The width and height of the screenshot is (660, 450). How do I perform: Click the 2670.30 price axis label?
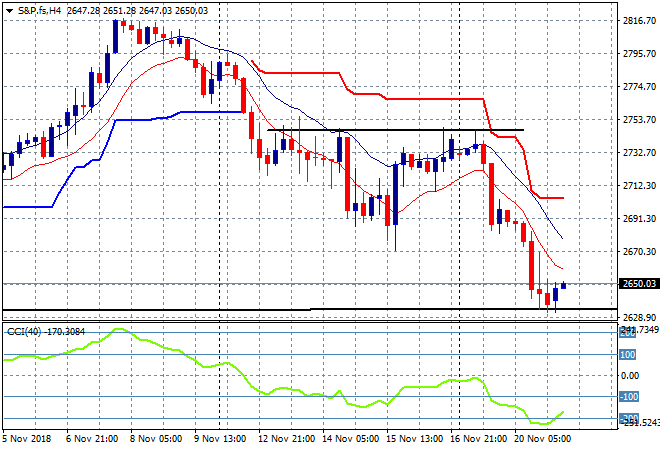coord(639,251)
